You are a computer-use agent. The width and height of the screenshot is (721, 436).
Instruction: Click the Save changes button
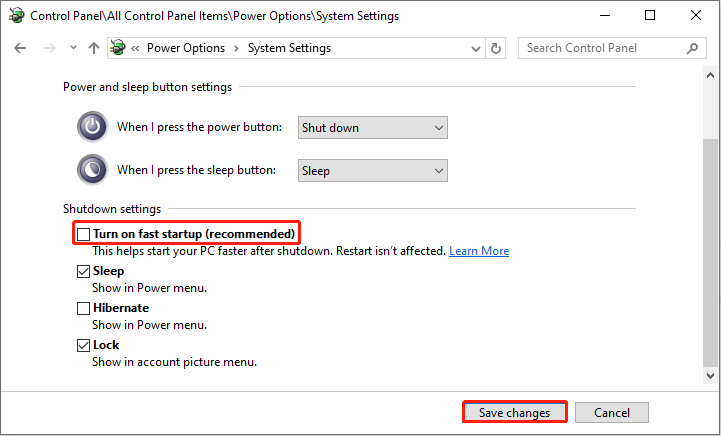[x=514, y=412]
